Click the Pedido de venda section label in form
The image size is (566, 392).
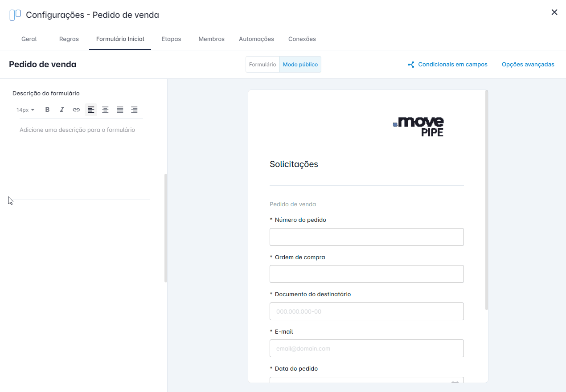point(293,204)
